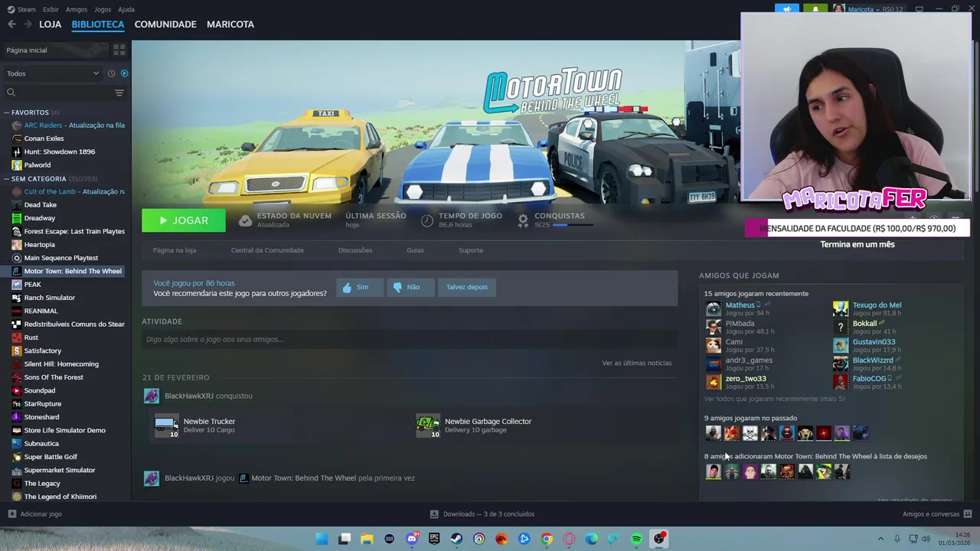Screen dimensions: 980x551
Task: Open Amigos e conversas panel
Action: 936,514
